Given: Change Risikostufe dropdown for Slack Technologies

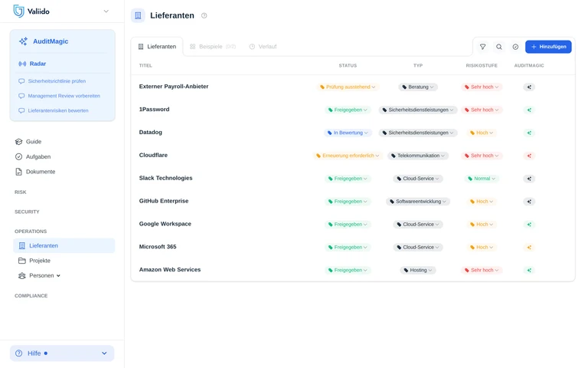Looking at the screenshot, I should tap(482, 179).
